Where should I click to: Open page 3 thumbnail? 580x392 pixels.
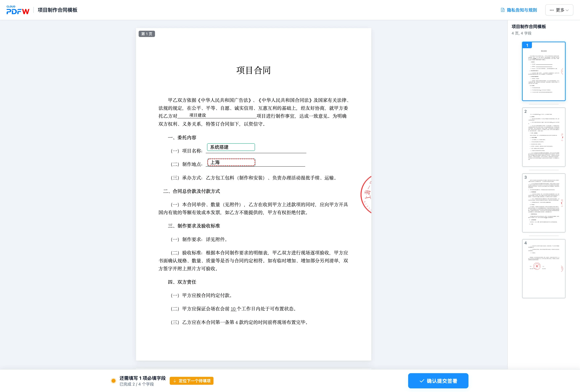coord(543,203)
